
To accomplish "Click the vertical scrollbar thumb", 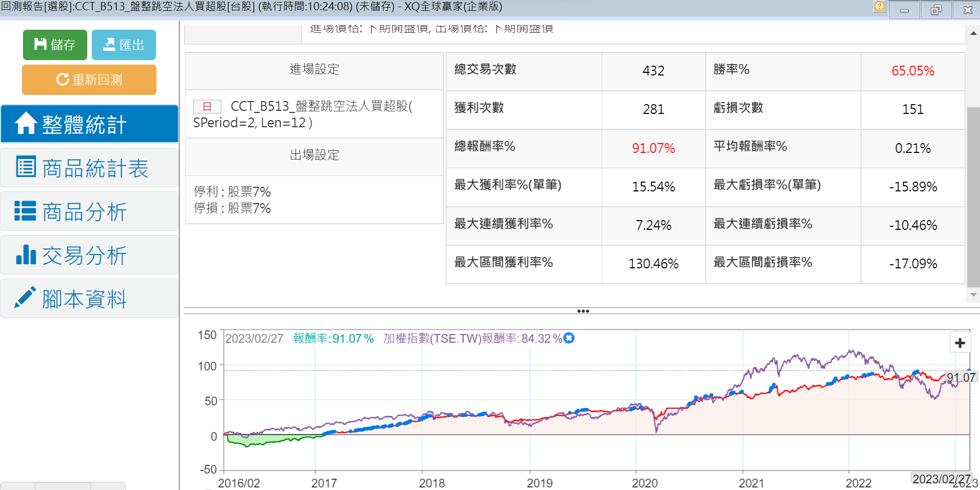I will pos(973,197).
